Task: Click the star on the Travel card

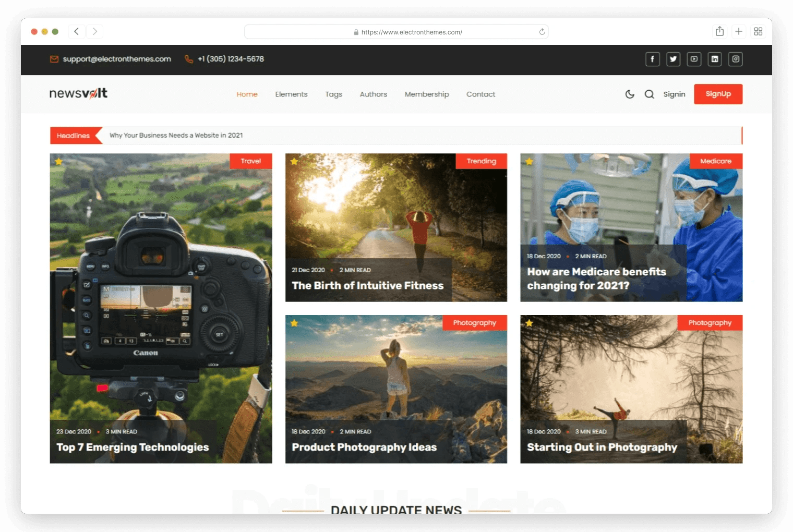Action: pos(59,162)
